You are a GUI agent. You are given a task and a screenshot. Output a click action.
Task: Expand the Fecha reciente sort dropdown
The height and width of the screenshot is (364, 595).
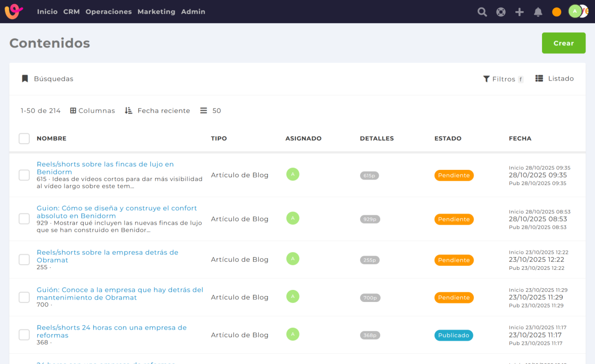[157, 111]
